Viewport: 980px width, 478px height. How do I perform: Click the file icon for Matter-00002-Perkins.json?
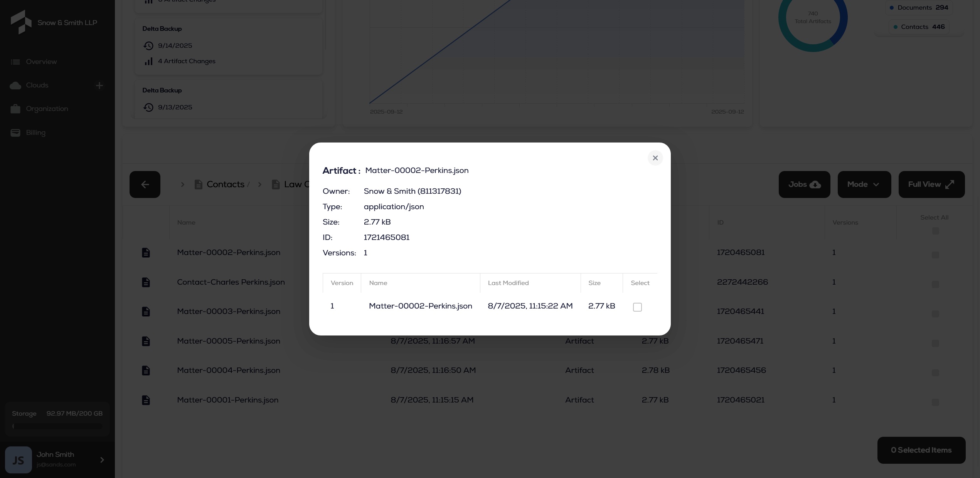146,253
